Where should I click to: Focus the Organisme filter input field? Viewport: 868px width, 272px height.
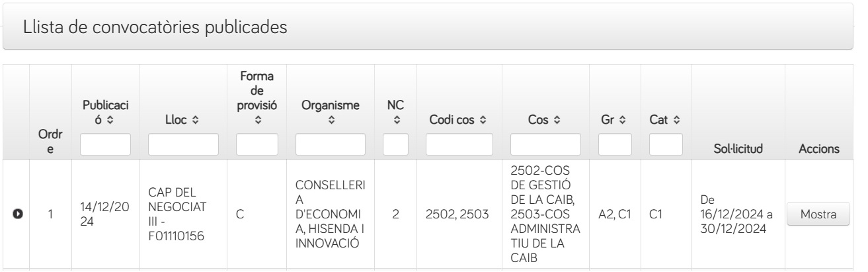click(331, 144)
